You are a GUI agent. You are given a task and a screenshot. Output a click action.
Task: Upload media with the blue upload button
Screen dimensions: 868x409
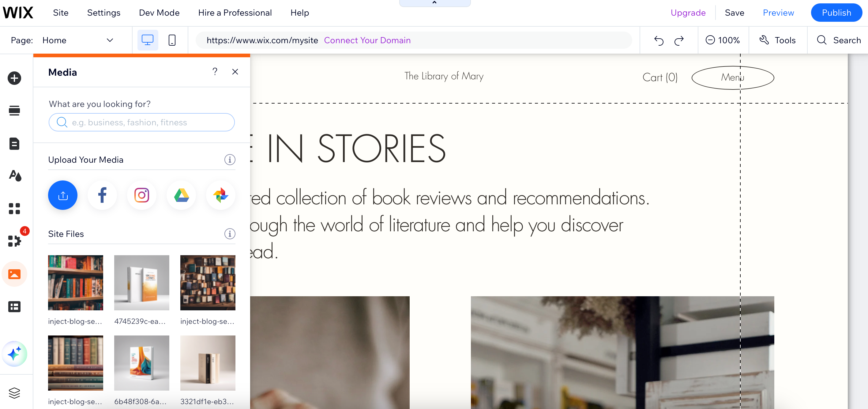click(x=63, y=195)
